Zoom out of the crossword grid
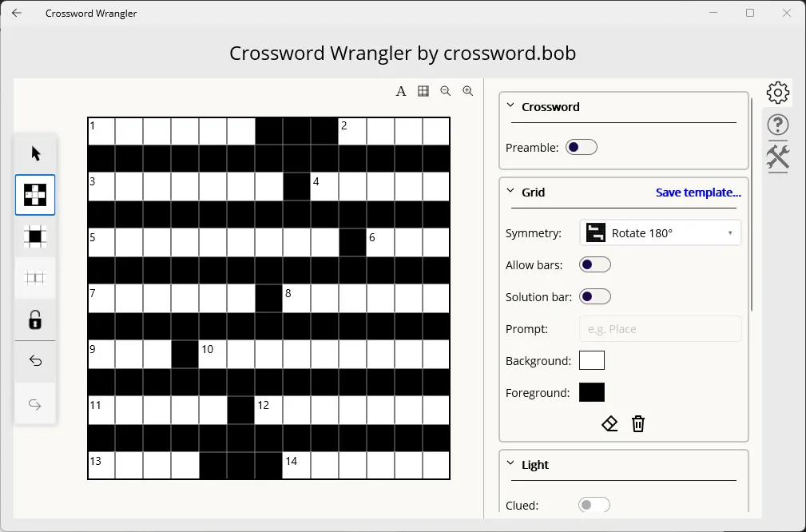The height and width of the screenshot is (532, 806). pyautogui.click(x=446, y=92)
